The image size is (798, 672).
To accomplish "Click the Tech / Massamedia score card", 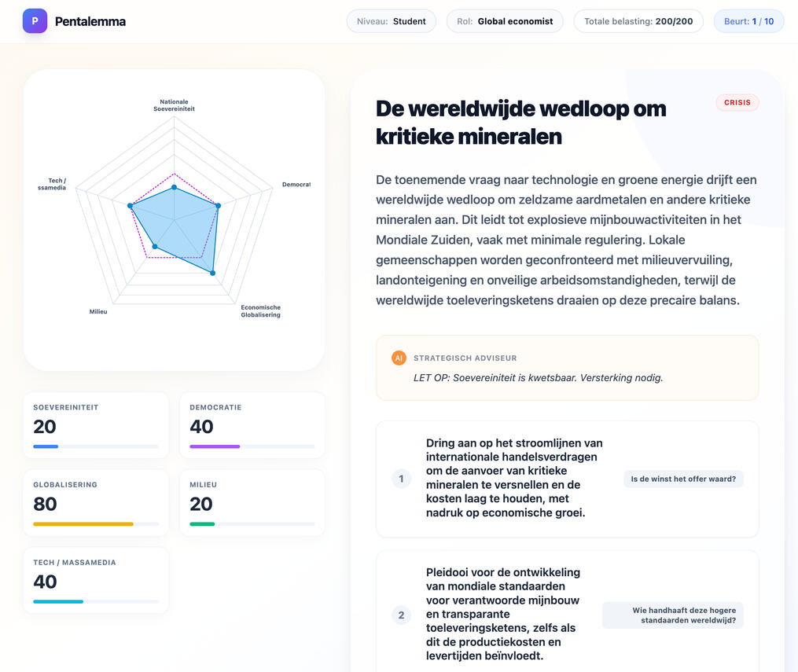I will [96, 579].
